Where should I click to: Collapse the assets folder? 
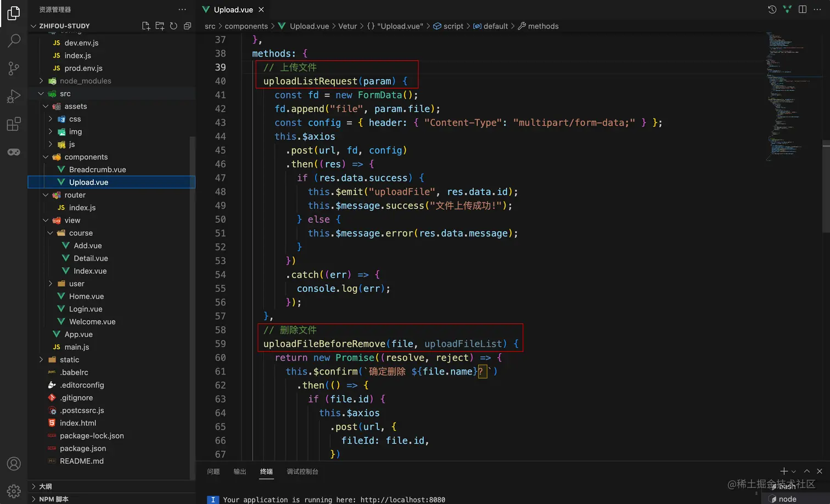46,106
